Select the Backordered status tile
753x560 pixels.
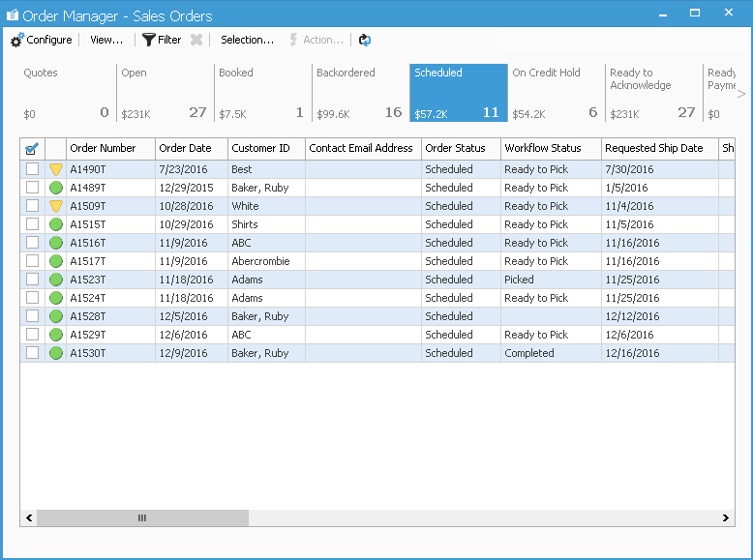point(360,93)
